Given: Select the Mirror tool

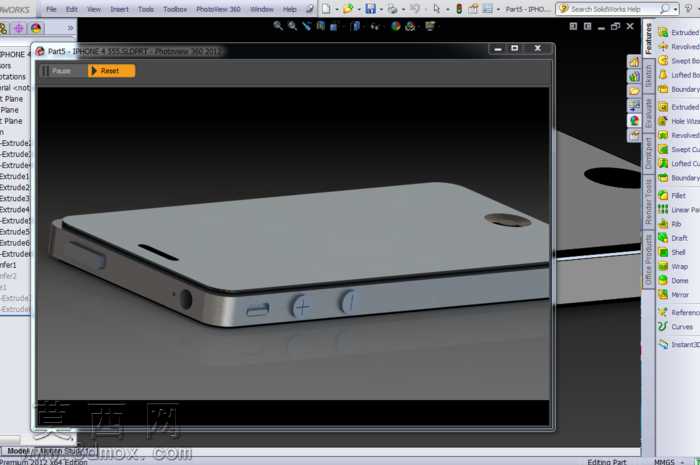Looking at the screenshot, I should [x=674, y=295].
